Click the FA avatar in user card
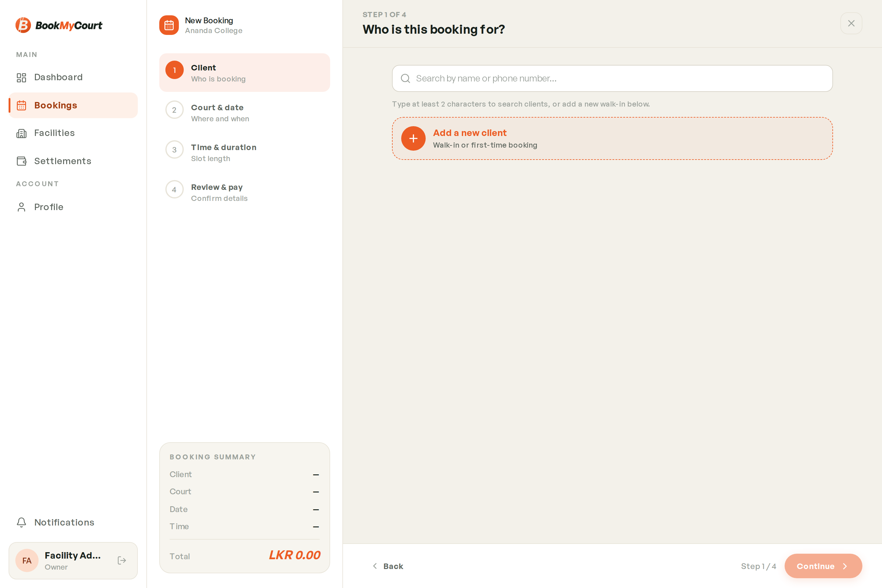The height and width of the screenshot is (588, 882). (x=27, y=560)
